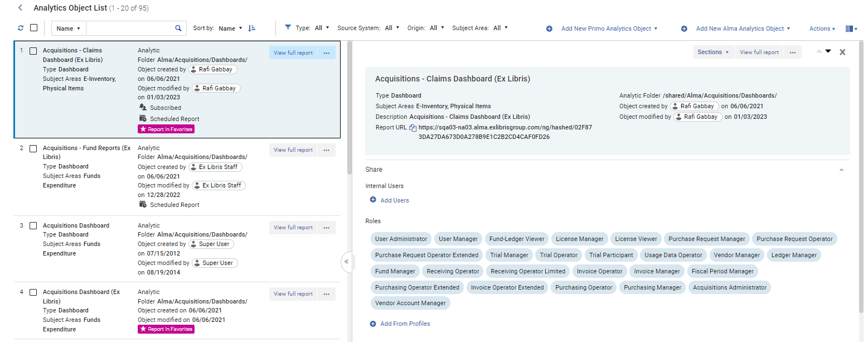Select the Fiscal Period Manager role tag
868x342 pixels.
coord(722,271)
